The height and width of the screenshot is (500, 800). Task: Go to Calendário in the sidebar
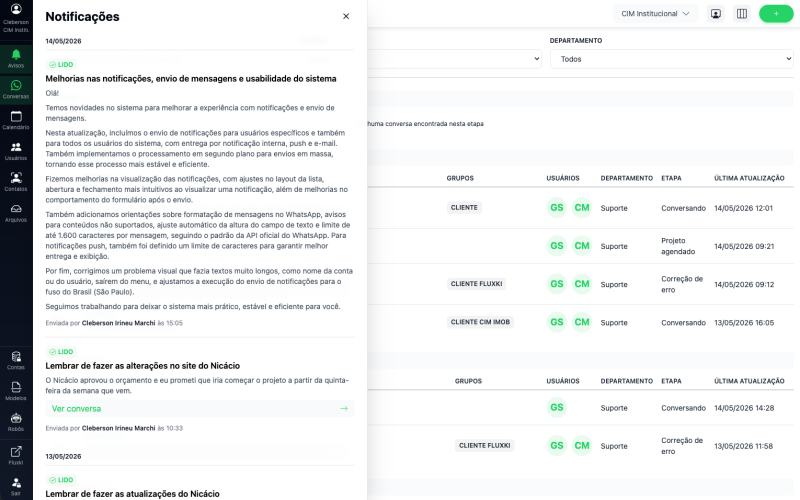pos(16,120)
